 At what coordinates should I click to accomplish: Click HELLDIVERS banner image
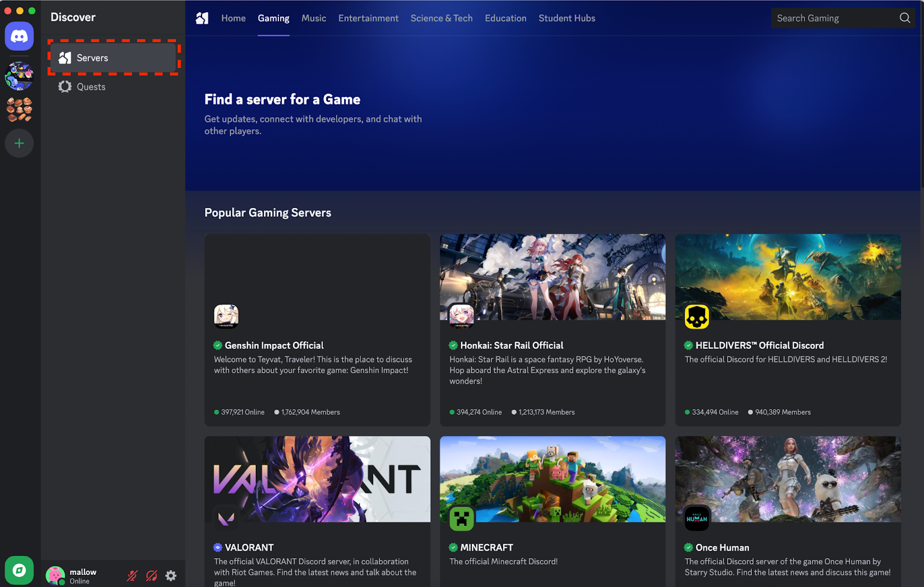[788, 277]
